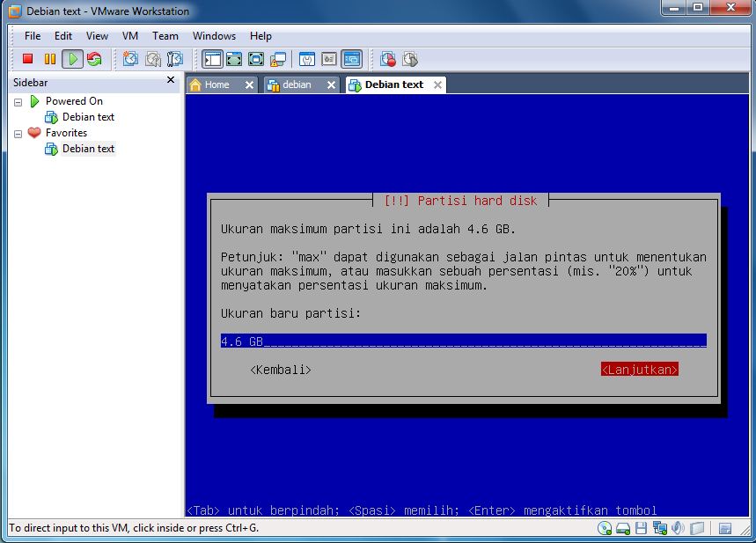Click the Unity mode icon with warning
This screenshot has height=543, width=756.
(278, 59)
